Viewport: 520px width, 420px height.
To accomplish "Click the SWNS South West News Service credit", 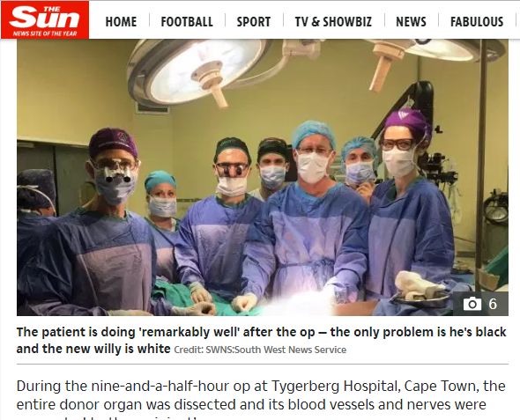I will tap(260, 350).
